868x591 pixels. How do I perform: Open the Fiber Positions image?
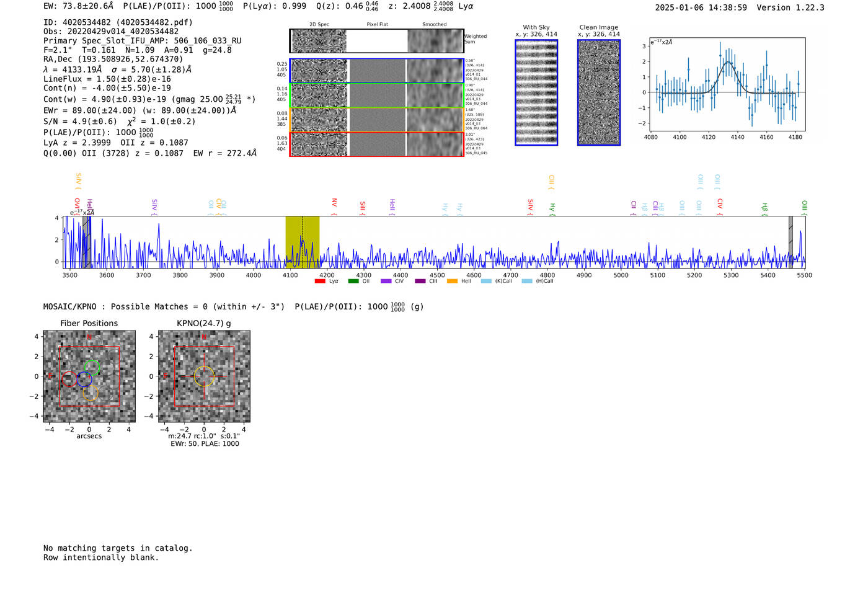89,376
